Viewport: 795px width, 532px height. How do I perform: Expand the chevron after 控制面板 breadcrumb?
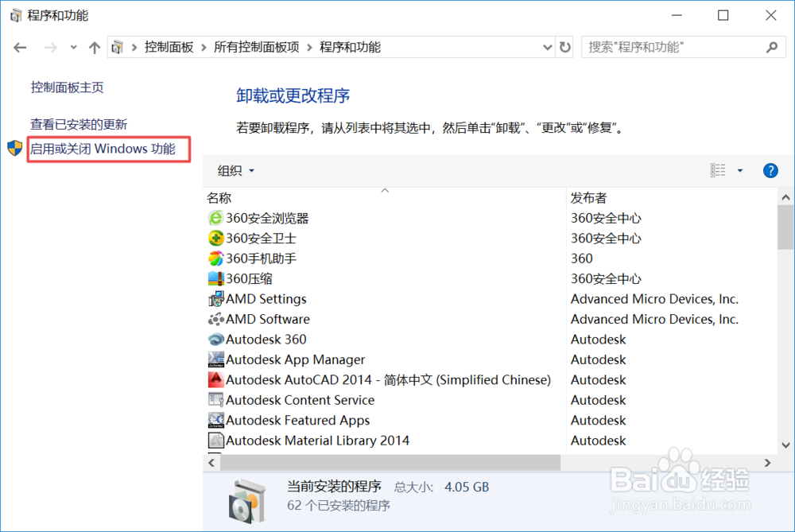[204, 47]
